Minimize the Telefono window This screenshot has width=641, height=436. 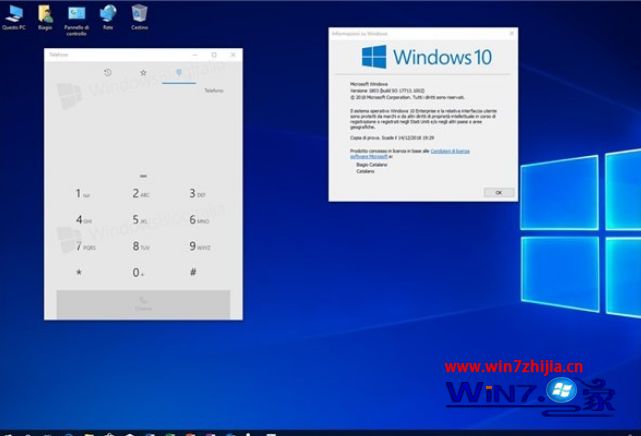tap(195, 54)
